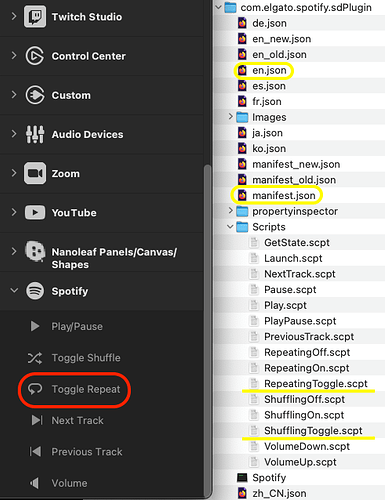Expand the Custom category chevron
The height and width of the screenshot is (500, 385).
click(14, 95)
